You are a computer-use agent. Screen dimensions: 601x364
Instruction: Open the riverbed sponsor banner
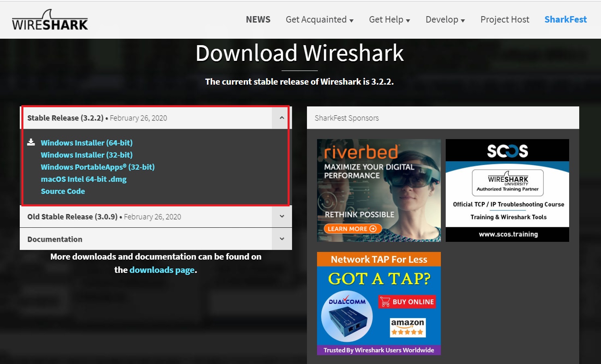click(x=379, y=190)
